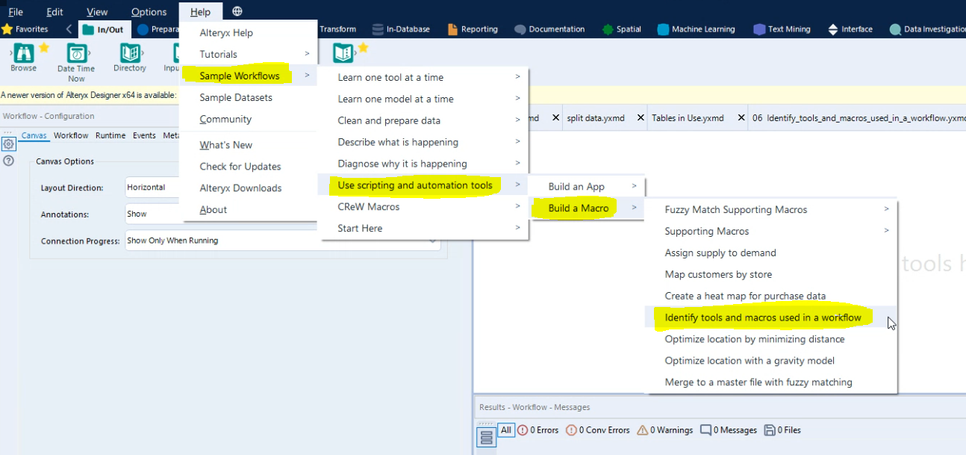
Task: Show 0 Errors filter in Results
Action: 538,430
